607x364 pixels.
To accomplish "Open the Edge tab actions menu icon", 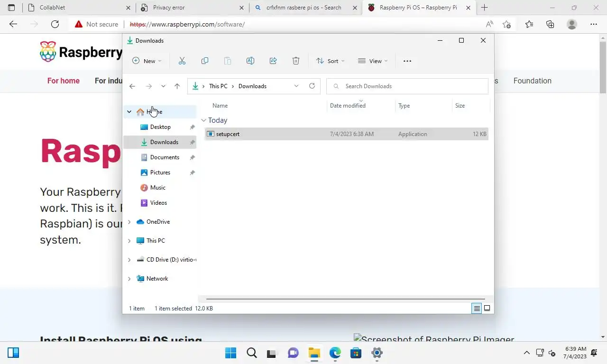I will coord(11,8).
